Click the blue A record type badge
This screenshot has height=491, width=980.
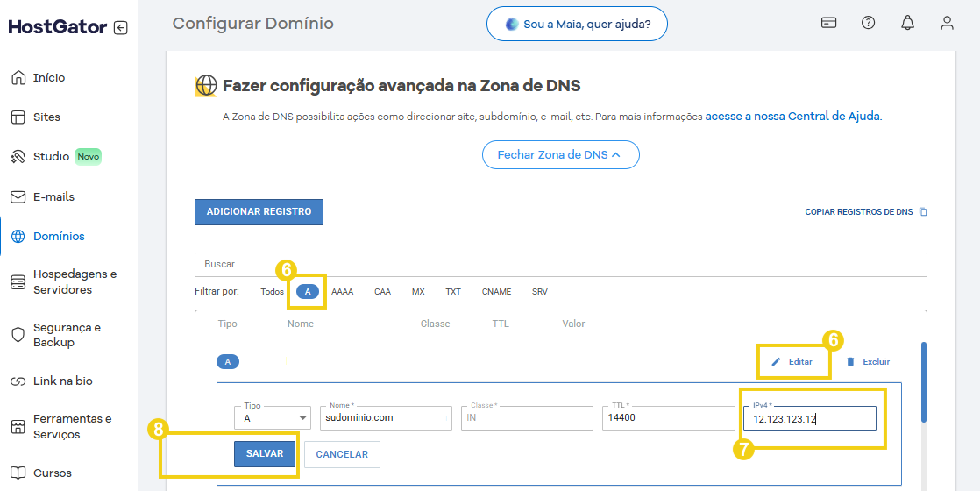point(228,361)
